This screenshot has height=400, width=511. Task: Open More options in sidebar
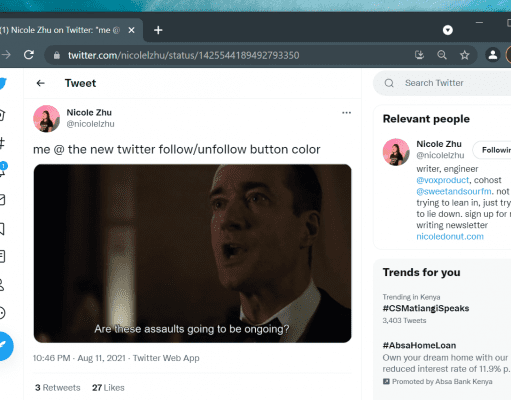2,313
